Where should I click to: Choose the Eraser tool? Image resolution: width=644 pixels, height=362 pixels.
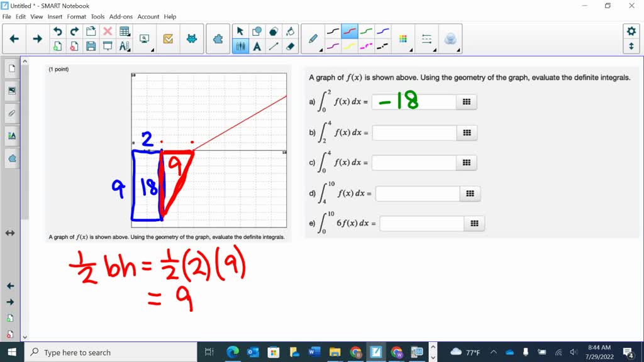point(289,47)
